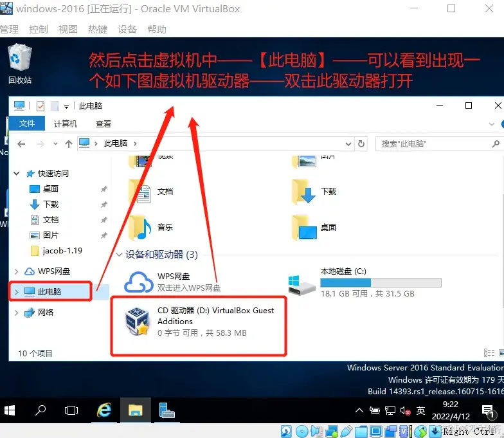Collapse the 快速访问 tree node
Image resolution: width=504 pixels, height=438 pixels.
tap(17, 174)
